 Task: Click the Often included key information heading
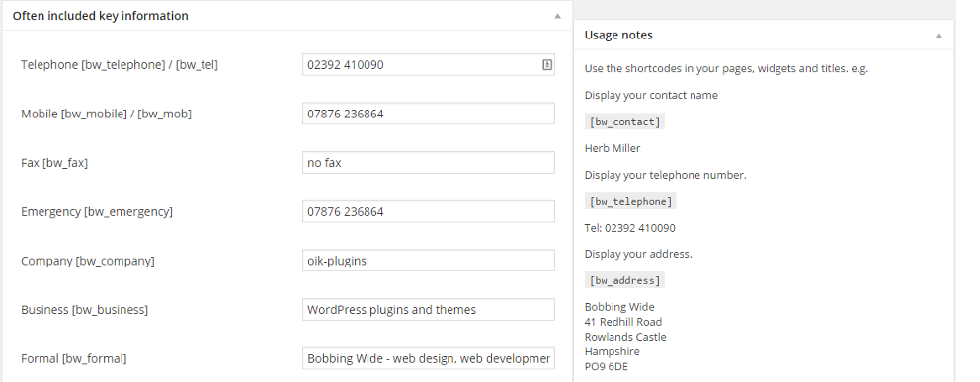(100, 16)
